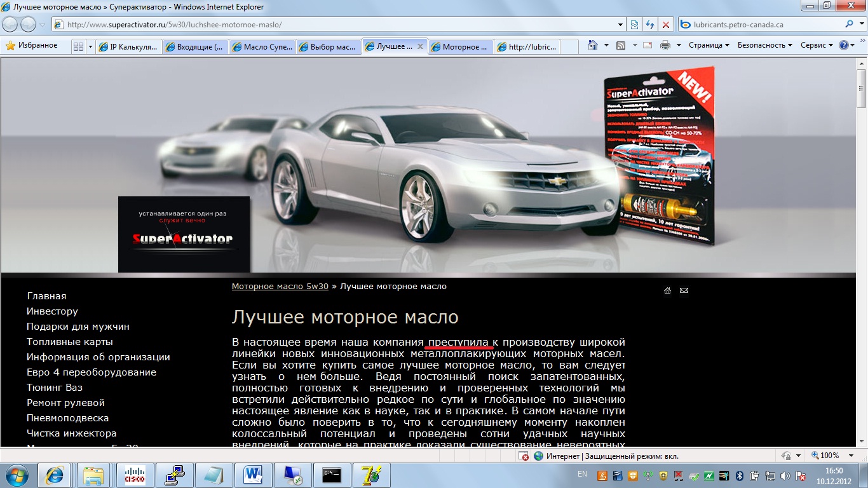Click the scrollbar down arrow
This screenshot has height=488, width=868.
point(862,442)
